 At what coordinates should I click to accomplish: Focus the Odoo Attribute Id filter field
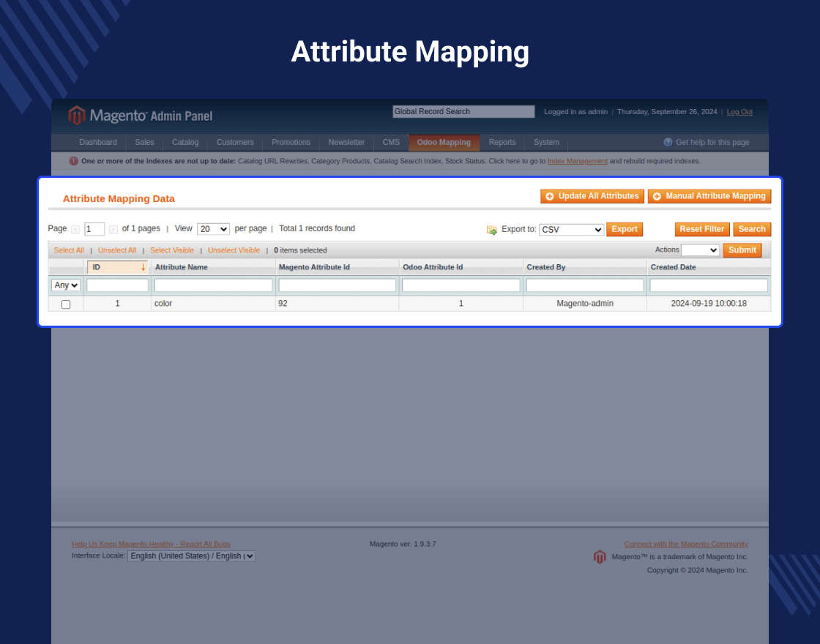pos(461,285)
